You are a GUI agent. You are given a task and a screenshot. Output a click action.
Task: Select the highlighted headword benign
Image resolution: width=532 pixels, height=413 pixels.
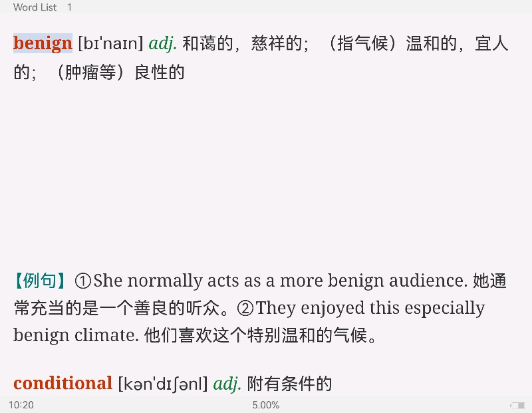point(43,43)
